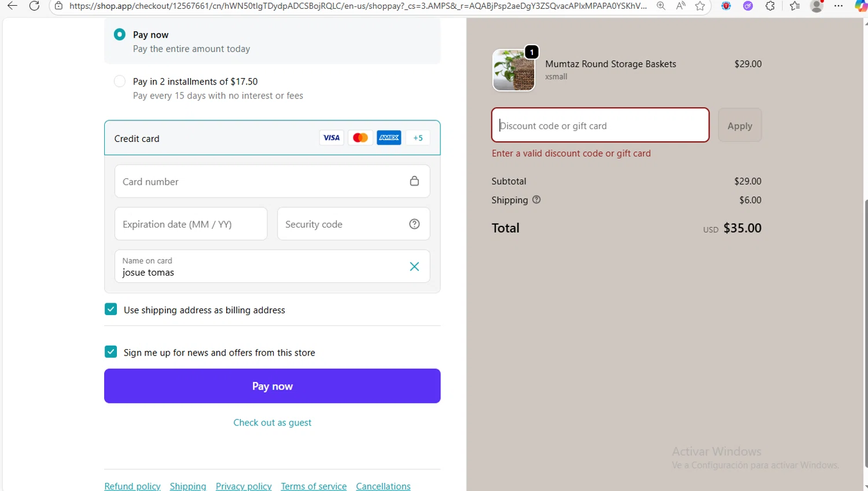The height and width of the screenshot is (491, 868).
Task: Click the USD $35.00 total amount
Action: pos(732,228)
